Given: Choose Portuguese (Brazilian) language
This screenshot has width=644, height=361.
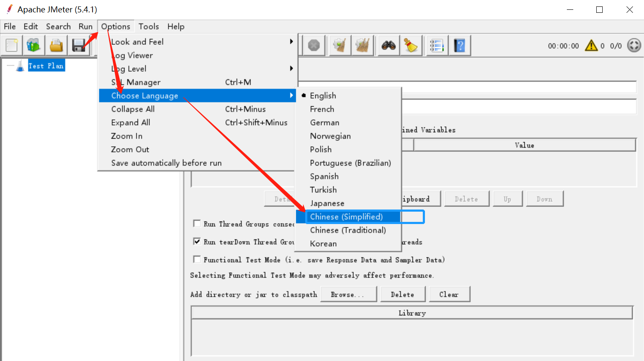Looking at the screenshot, I should pyautogui.click(x=349, y=163).
